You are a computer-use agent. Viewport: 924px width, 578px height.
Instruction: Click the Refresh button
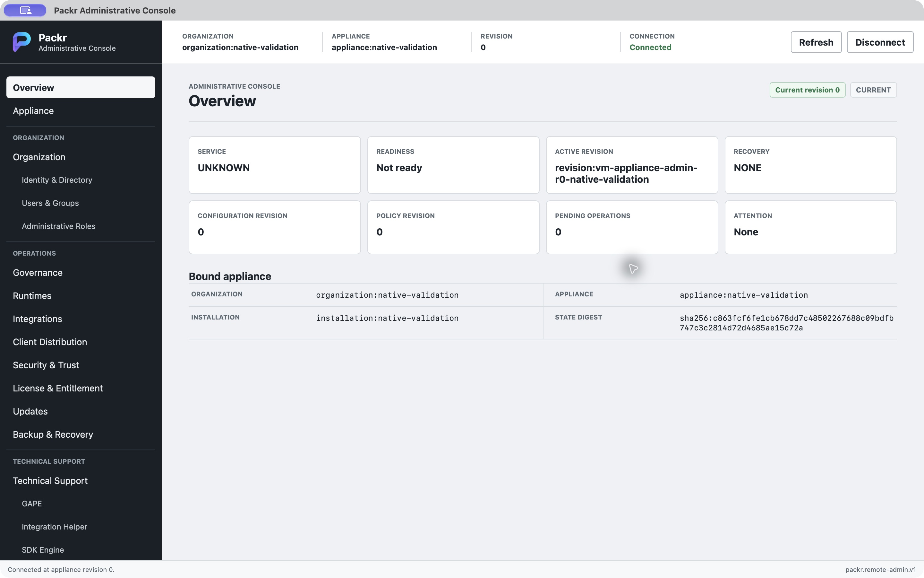tap(816, 42)
